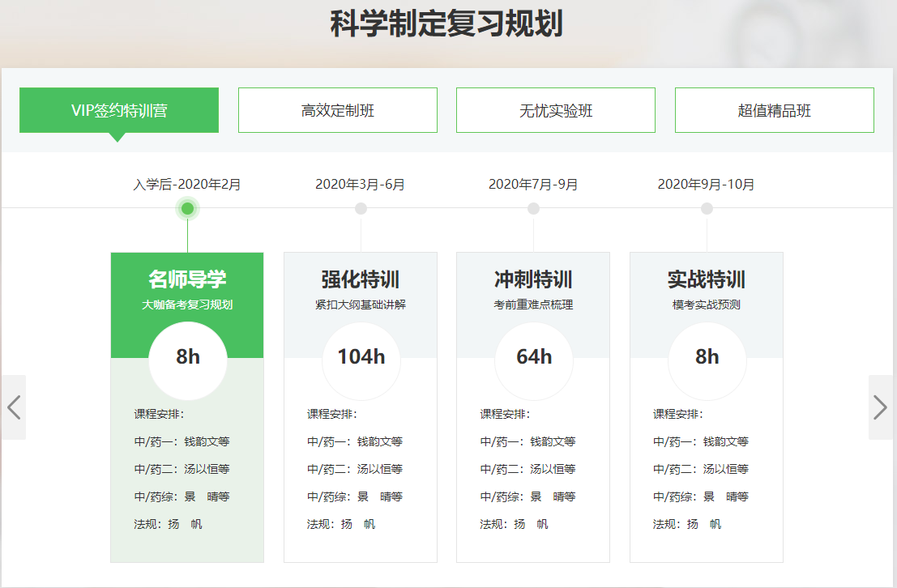
Task: Click the 实战特训 card title
Action: click(707, 280)
